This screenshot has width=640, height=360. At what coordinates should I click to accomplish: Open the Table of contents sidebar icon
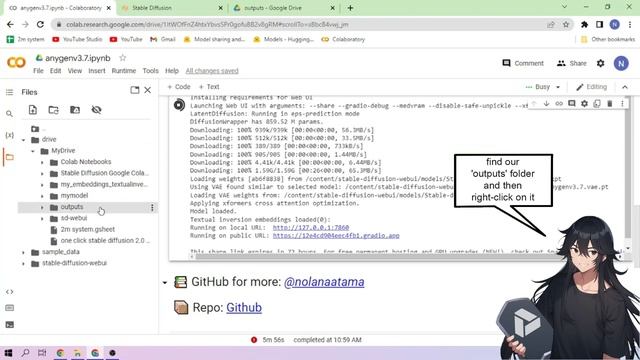tap(9, 92)
